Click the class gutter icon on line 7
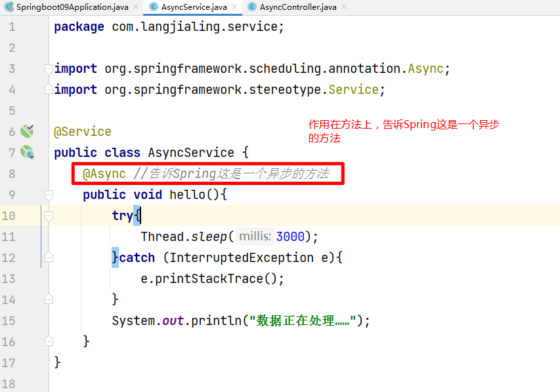This screenshot has width=560, height=392. click(x=27, y=152)
